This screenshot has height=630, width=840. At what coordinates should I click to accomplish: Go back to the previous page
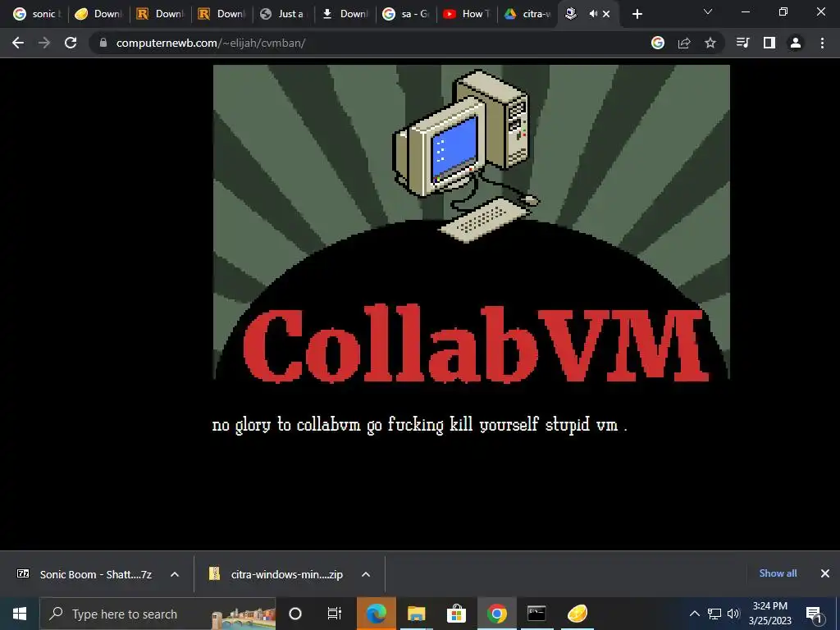pyautogui.click(x=18, y=43)
